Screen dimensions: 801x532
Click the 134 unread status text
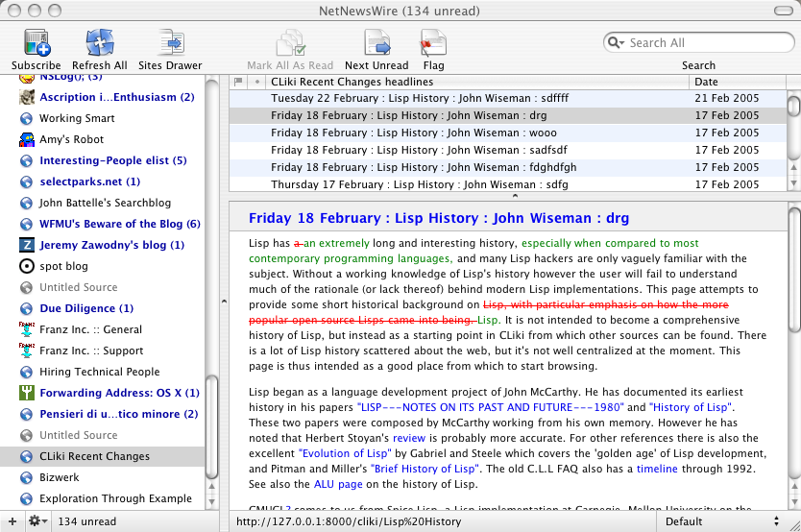pos(86,521)
